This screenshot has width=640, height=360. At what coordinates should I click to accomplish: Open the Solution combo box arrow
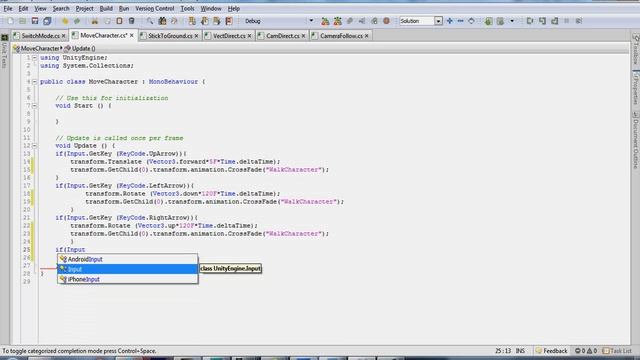click(x=438, y=21)
